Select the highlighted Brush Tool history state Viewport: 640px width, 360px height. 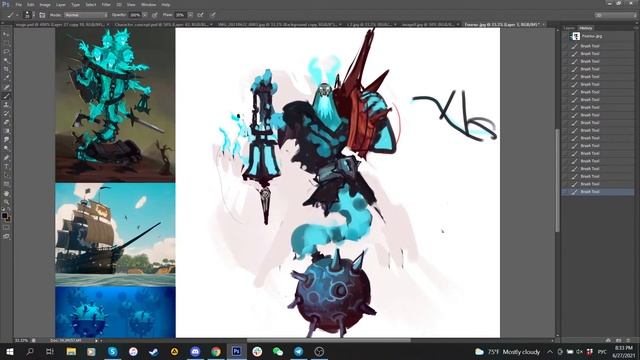[x=598, y=191]
